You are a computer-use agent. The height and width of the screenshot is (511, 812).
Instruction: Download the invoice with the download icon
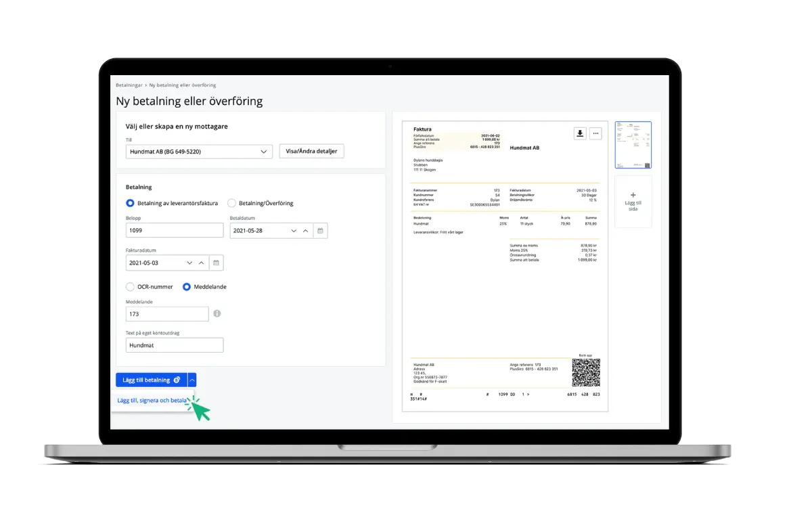(x=580, y=133)
